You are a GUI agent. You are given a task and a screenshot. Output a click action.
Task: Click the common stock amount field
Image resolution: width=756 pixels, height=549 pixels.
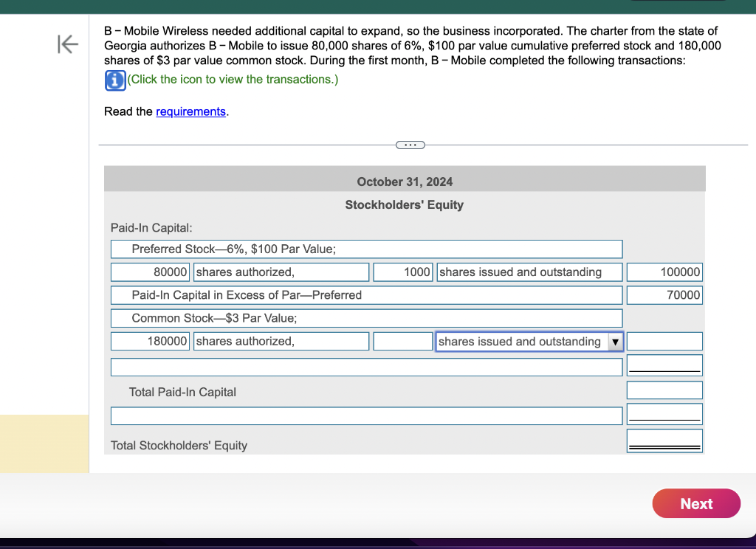click(x=664, y=341)
